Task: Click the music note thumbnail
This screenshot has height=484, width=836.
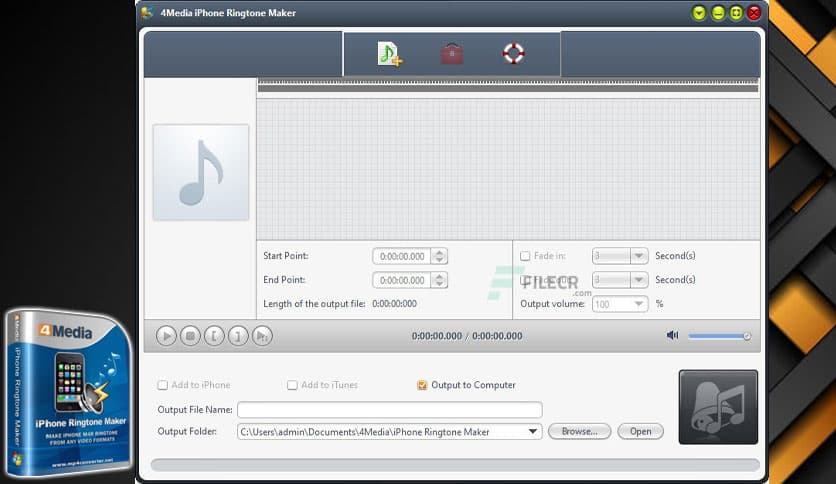Action: click(x=201, y=172)
